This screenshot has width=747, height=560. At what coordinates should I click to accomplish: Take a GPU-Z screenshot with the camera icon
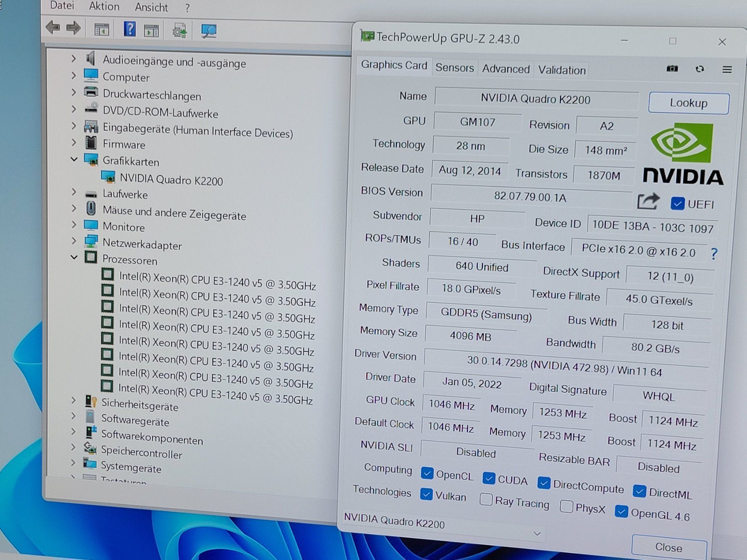tap(672, 68)
